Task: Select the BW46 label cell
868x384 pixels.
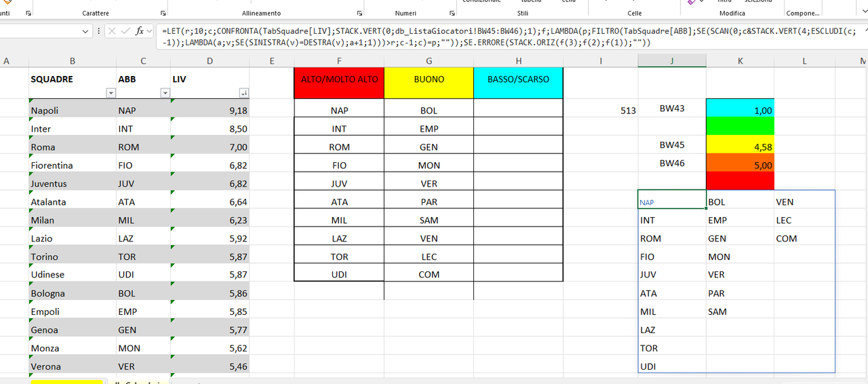Action: coord(671,163)
